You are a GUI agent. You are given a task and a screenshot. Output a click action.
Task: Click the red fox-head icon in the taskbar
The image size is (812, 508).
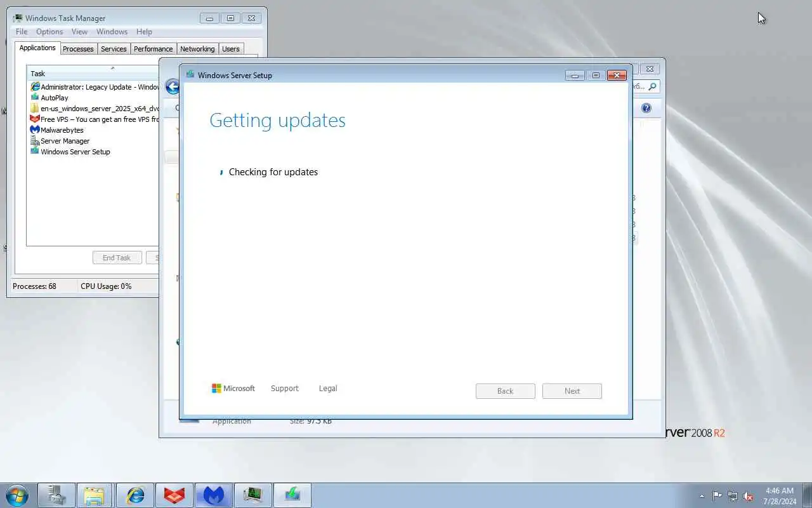(x=174, y=495)
